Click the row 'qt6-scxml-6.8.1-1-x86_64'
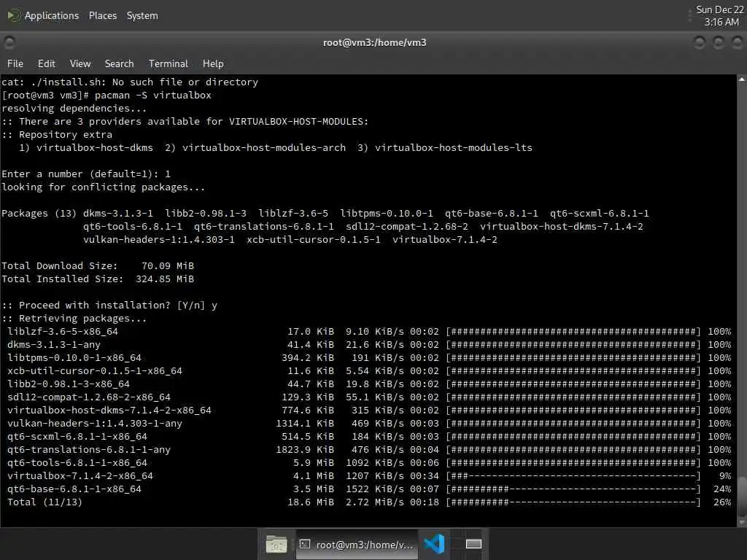 coord(369,436)
